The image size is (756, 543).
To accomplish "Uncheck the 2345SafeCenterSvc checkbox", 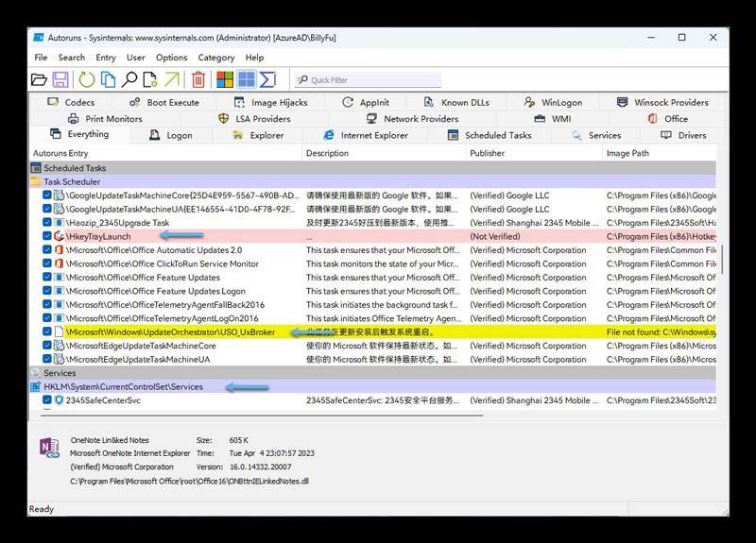I will [x=46, y=399].
